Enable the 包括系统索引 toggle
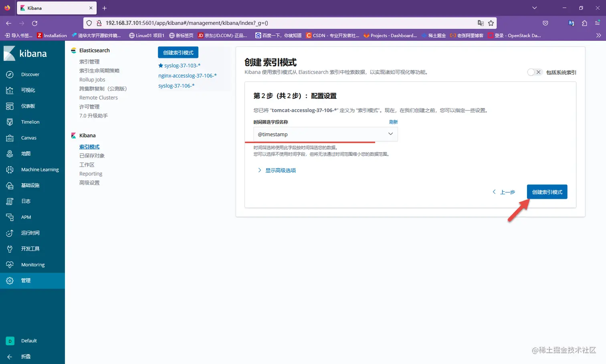This screenshot has height=364, width=606. [535, 72]
